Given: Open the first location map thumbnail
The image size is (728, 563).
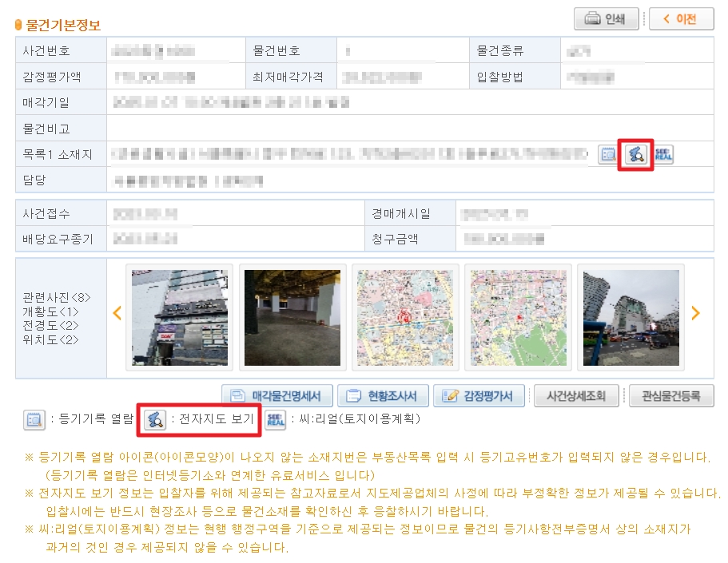Looking at the screenshot, I should point(405,318).
